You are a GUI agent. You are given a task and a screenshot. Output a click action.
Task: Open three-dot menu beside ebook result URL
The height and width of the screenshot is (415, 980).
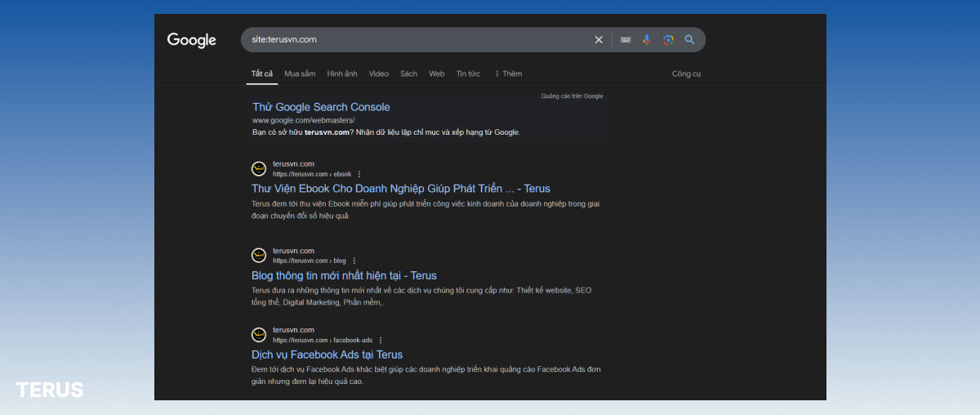[359, 174]
